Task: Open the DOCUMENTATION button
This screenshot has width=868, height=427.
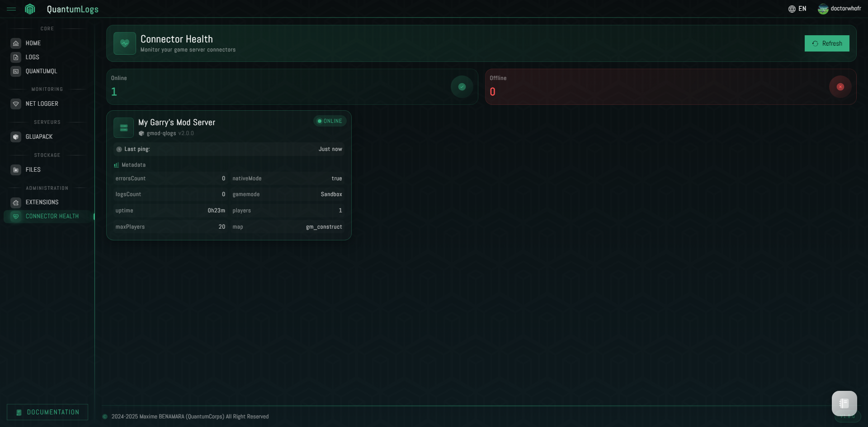Action: pyautogui.click(x=47, y=412)
